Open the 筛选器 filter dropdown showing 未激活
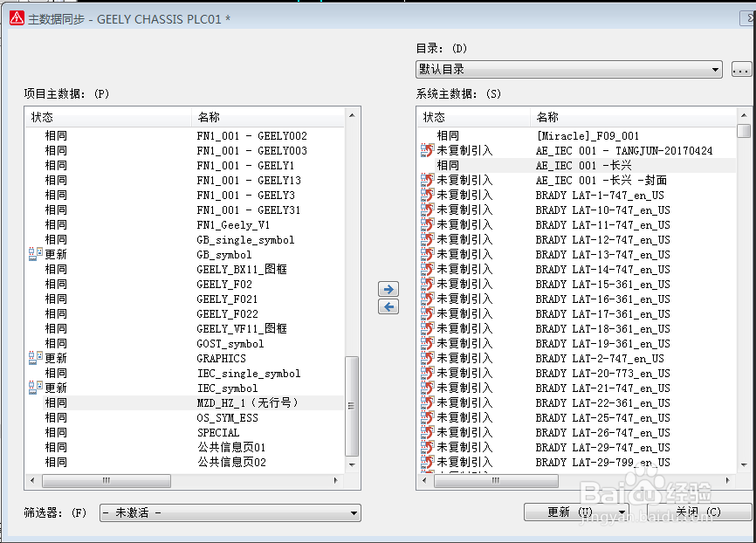756x543 pixels. (x=230, y=512)
